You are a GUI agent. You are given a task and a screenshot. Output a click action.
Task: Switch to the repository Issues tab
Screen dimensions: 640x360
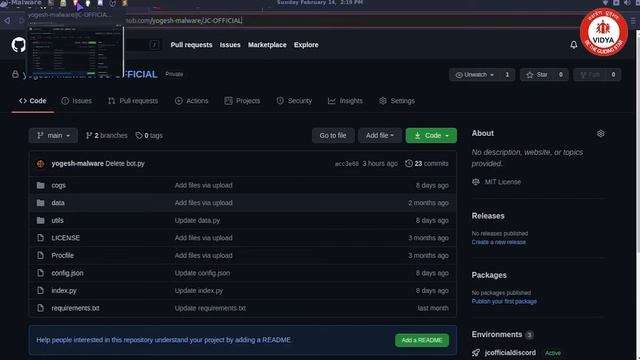pyautogui.click(x=77, y=101)
